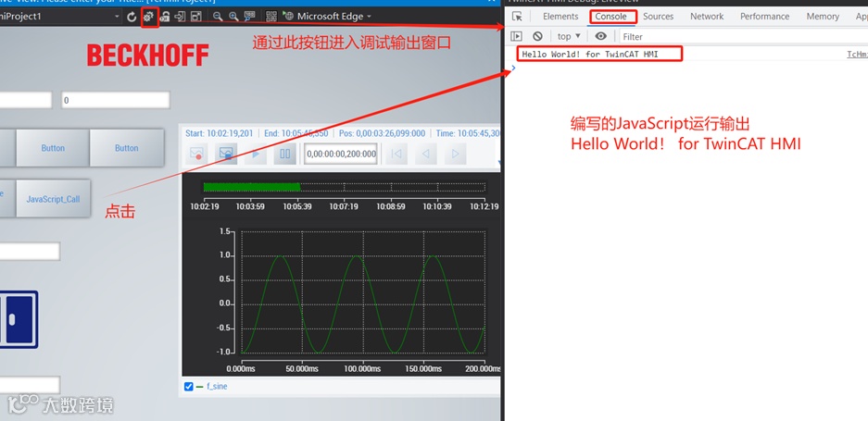868x421 pixels.
Task: Switch to the Memory tab in DevTools
Action: [823, 17]
